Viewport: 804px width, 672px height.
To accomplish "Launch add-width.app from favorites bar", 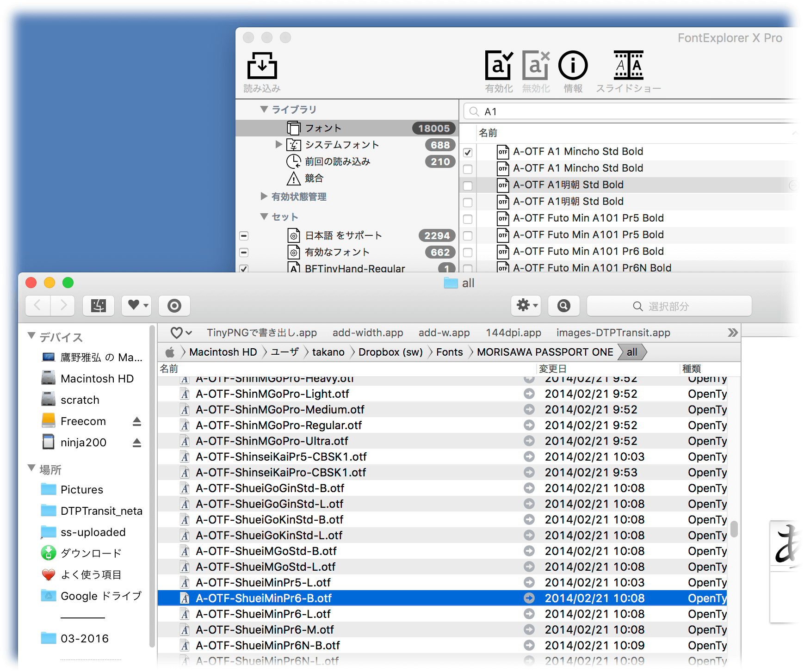I will coord(368,333).
